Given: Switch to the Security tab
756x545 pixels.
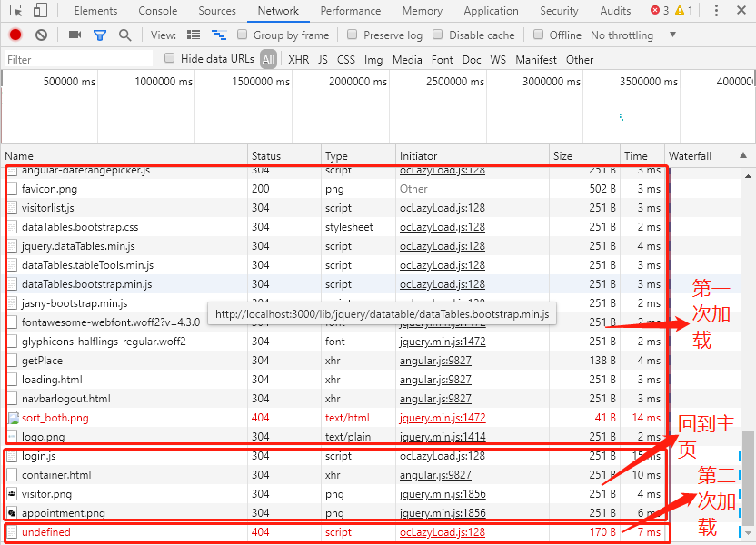Looking at the screenshot, I should pyautogui.click(x=559, y=11).
